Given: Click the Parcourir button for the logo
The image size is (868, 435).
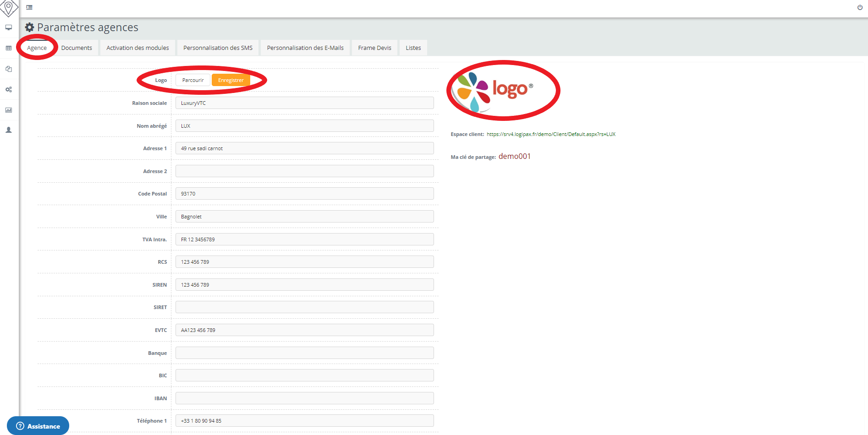Looking at the screenshot, I should 192,80.
